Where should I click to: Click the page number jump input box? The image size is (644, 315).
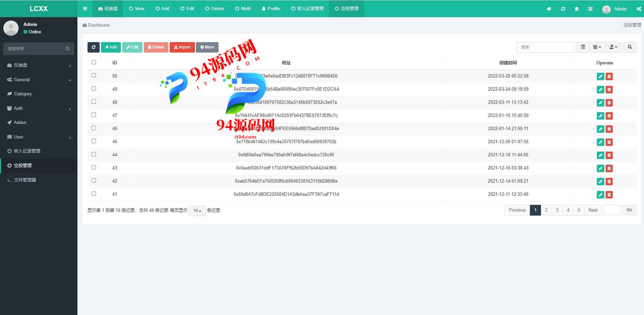coord(612,210)
